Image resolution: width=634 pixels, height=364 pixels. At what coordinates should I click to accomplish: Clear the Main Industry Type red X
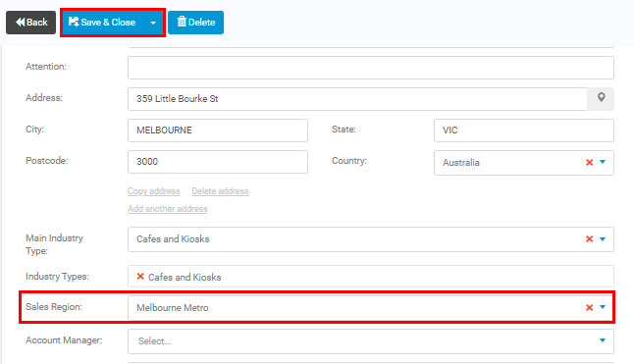click(x=589, y=239)
